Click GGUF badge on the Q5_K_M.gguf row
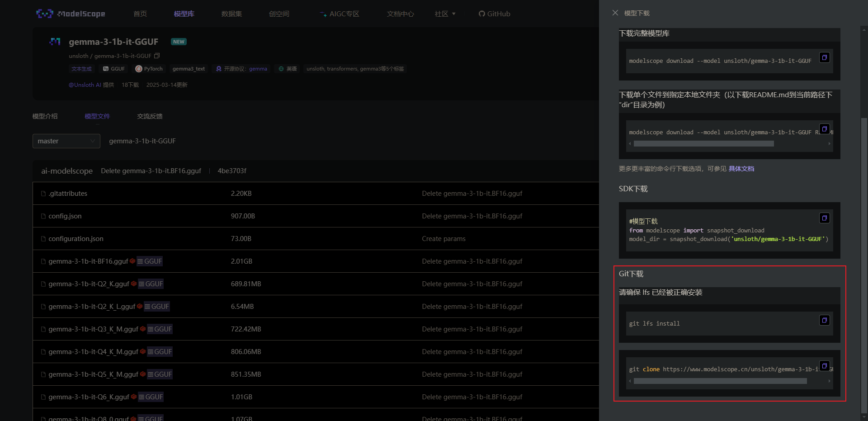Screen dimensions: 868x421 160,374
